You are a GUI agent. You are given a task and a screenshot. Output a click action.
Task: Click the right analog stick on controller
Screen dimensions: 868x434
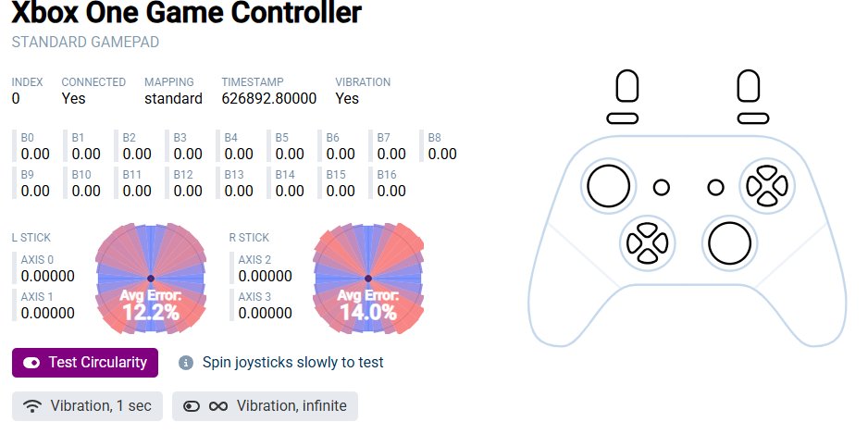pyautogui.click(x=728, y=242)
